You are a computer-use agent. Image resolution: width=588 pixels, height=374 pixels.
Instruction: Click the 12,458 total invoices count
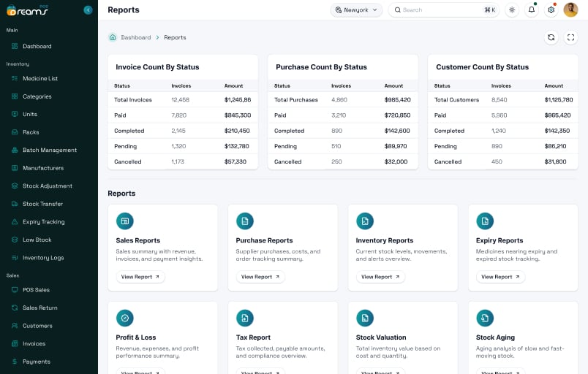point(181,100)
